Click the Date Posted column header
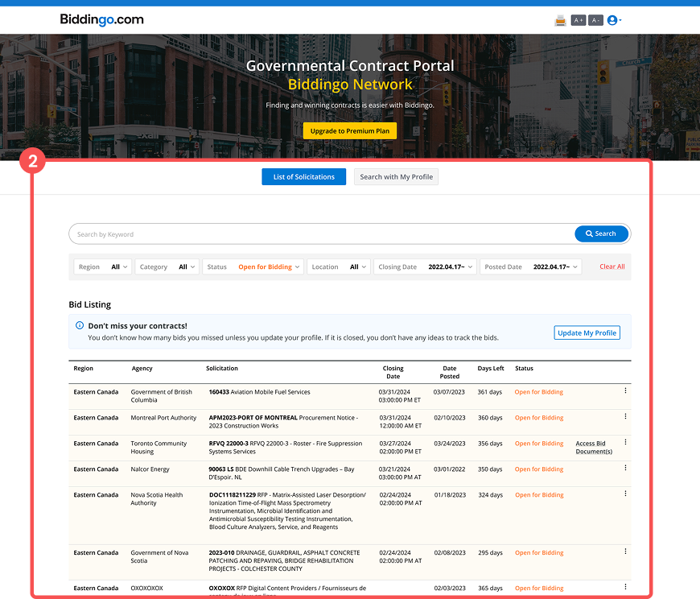The height and width of the screenshot is (599, 700). point(450,372)
